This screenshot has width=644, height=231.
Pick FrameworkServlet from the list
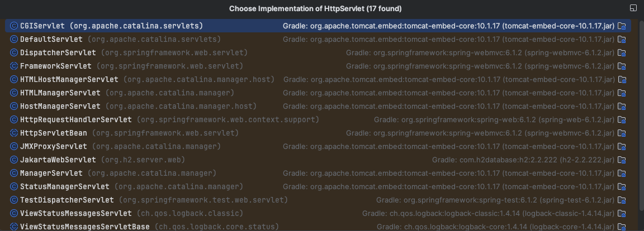click(319, 66)
